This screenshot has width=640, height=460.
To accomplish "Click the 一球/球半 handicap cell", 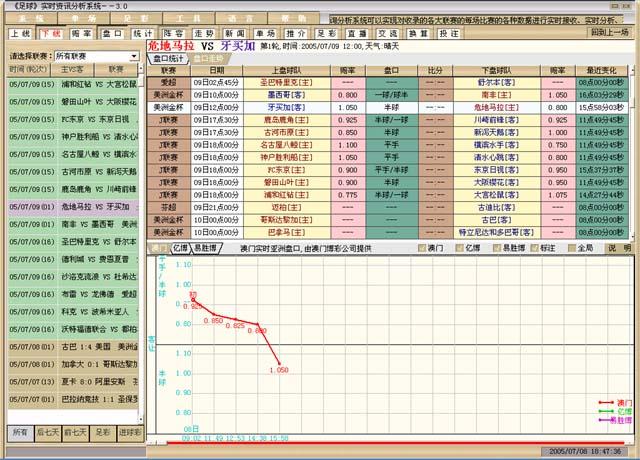I will [x=391, y=95].
